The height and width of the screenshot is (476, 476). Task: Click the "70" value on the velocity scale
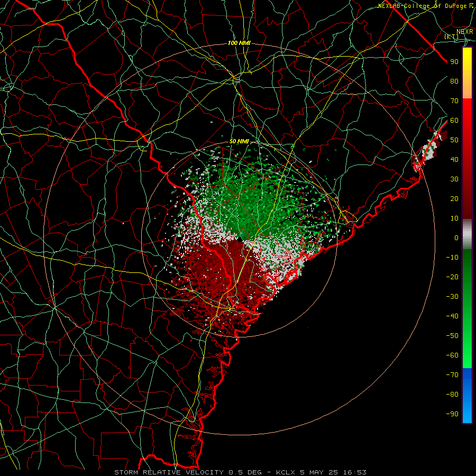pyautogui.click(x=454, y=101)
